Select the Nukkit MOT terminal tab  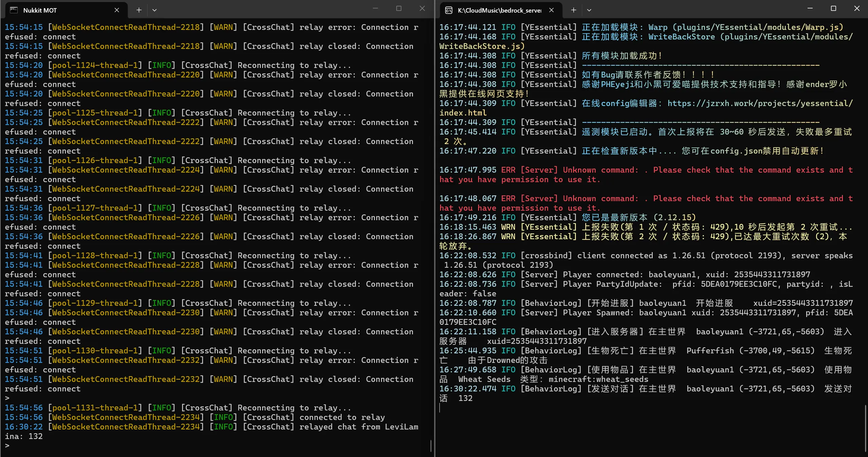(66, 10)
